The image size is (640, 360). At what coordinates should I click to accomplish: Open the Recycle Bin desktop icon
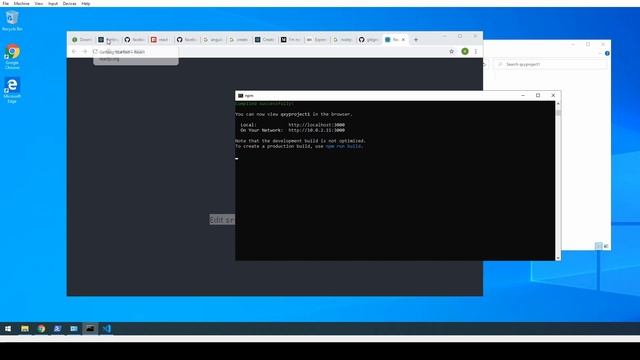pyautogui.click(x=12, y=20)
